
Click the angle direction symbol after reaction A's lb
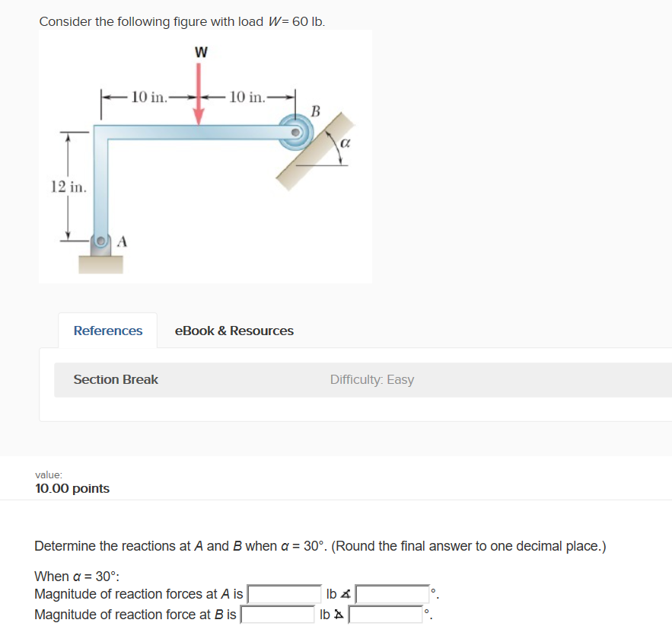tap(345, 594)
